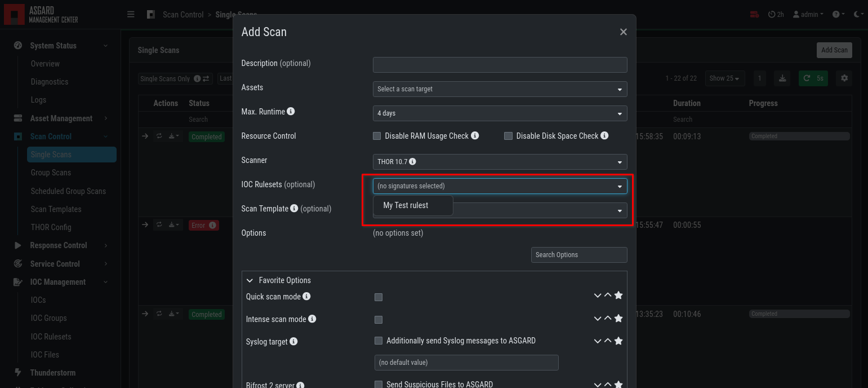Screen dimensions: 868x388
Task: Check Send Suspicious Files to ASGARD
Action: pos(379,385)
